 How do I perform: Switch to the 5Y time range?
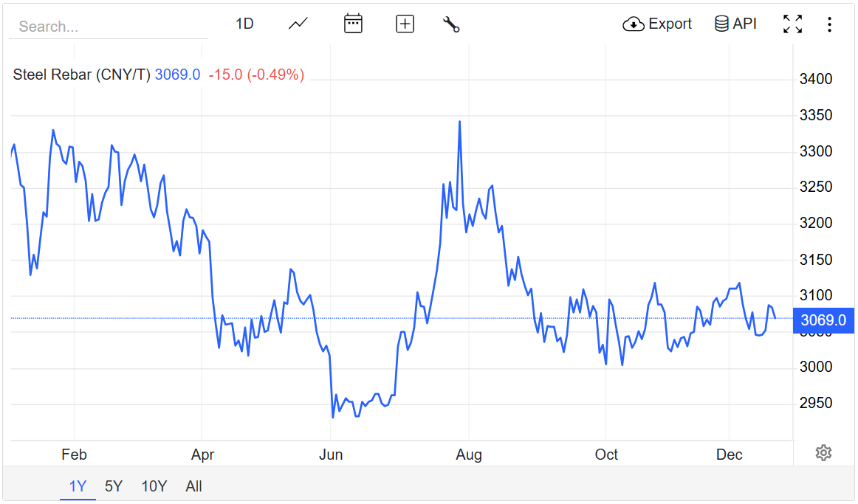[x=114, y=486]
